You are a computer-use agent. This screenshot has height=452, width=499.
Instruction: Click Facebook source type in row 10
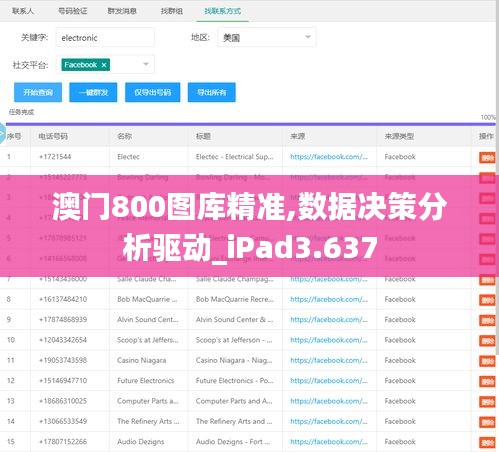(x=400, y=340)
